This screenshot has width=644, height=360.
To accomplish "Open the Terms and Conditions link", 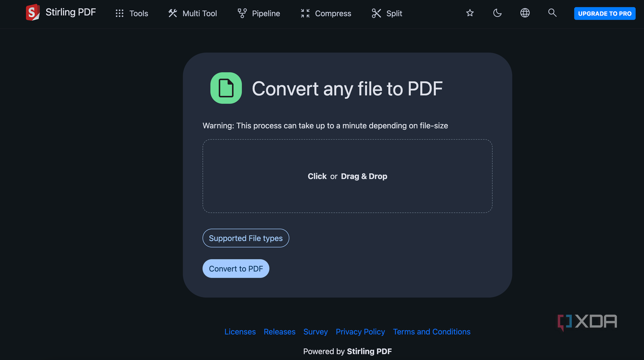I will 432,332.
